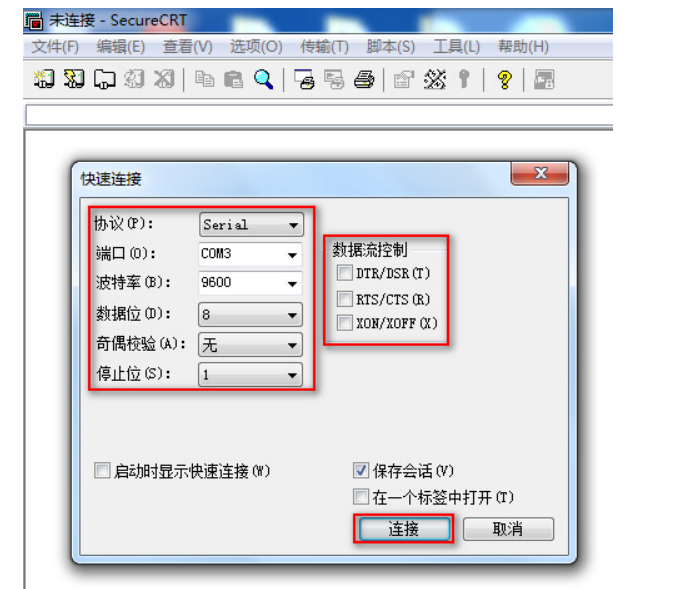Open the protocol dropdown showing Serial
Image resolution: width=687 pixels, height=589 pixels.
tap(251, 225)
